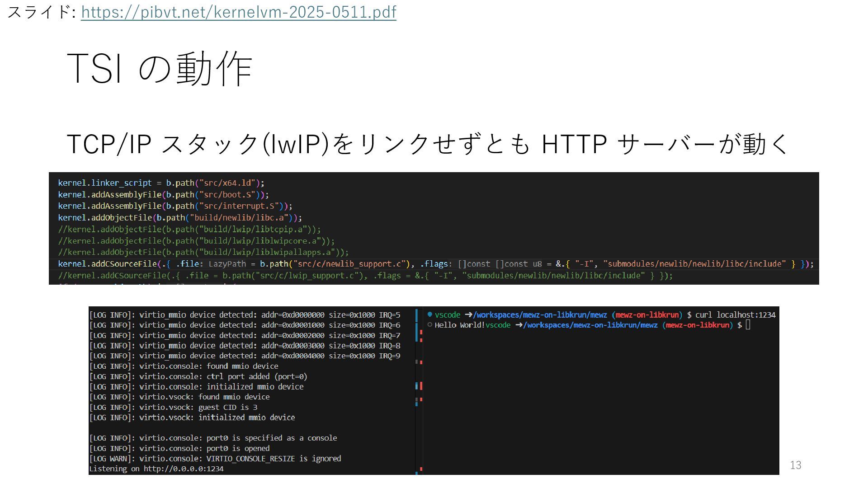This screenshot has width=868, height=488.
Task: Click the curl localhost:1234 command text
Action: (735, 315)
